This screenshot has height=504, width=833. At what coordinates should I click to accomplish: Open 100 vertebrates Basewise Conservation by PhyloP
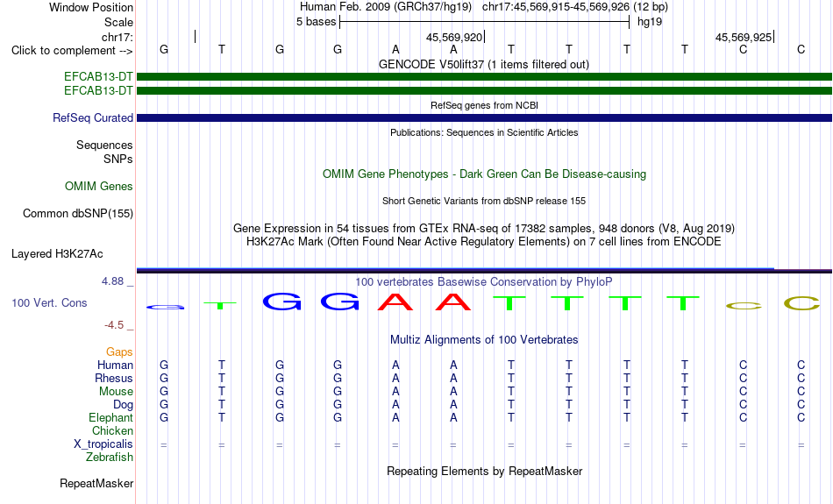484,282
